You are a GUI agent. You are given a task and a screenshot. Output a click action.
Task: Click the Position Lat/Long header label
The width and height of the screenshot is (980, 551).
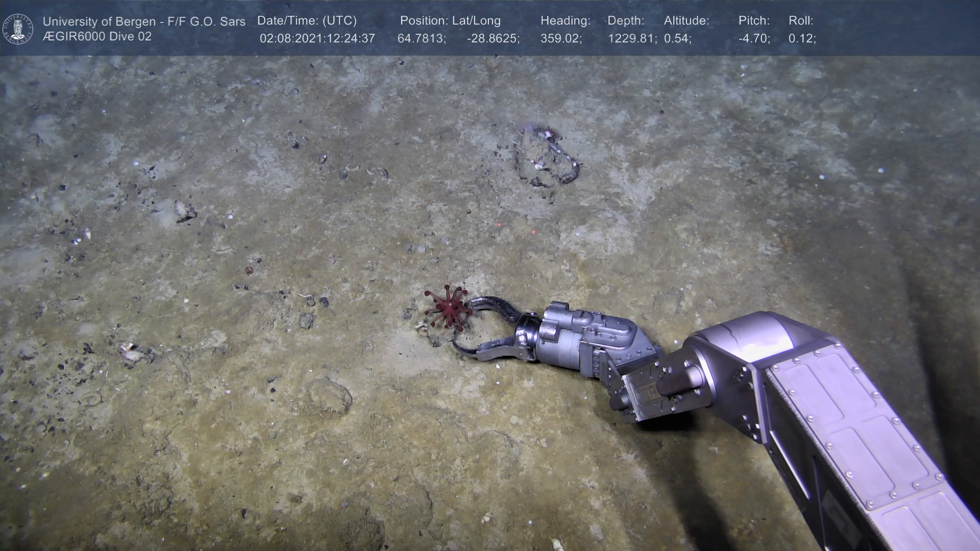click(x=450, y=21)
